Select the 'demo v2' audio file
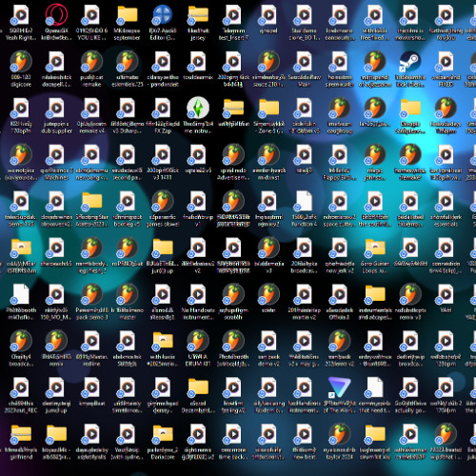This screenshot has width=476, height=476. (268, 341)
